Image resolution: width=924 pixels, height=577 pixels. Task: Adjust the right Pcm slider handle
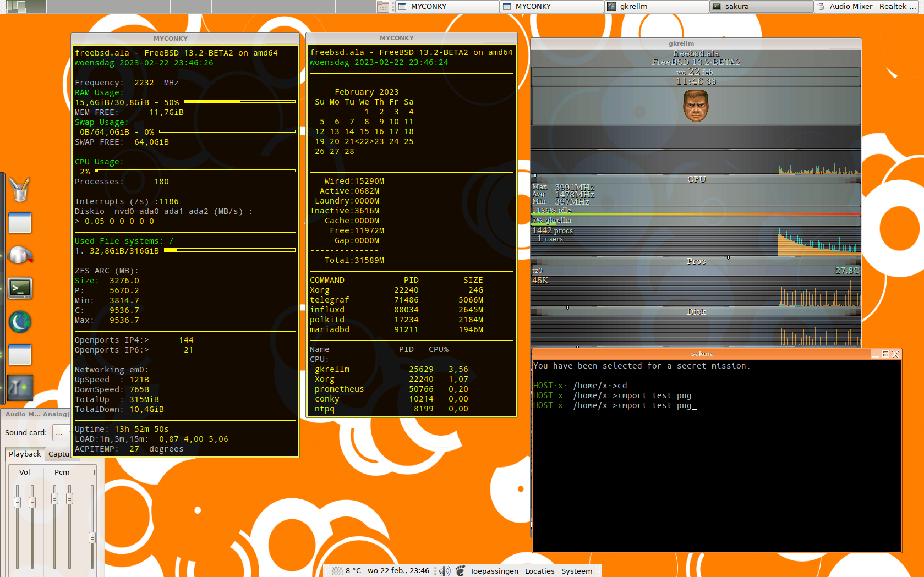(69, 499)
